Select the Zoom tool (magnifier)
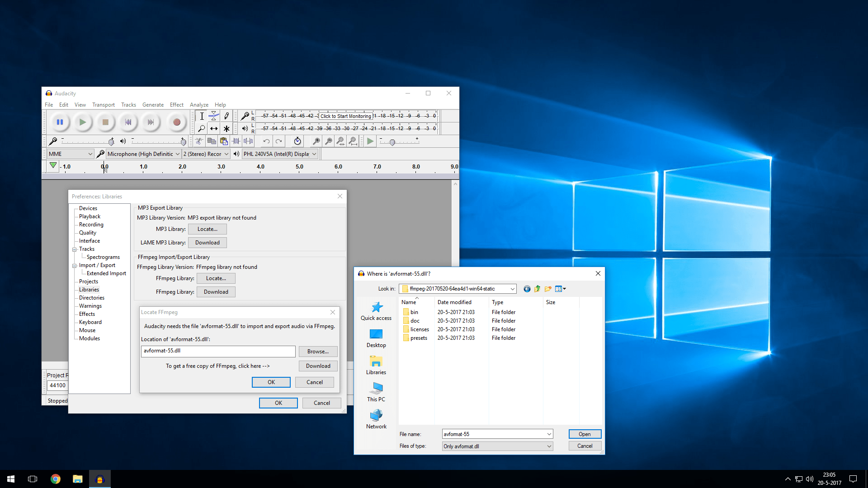868x488 pixels. point(202,129)
